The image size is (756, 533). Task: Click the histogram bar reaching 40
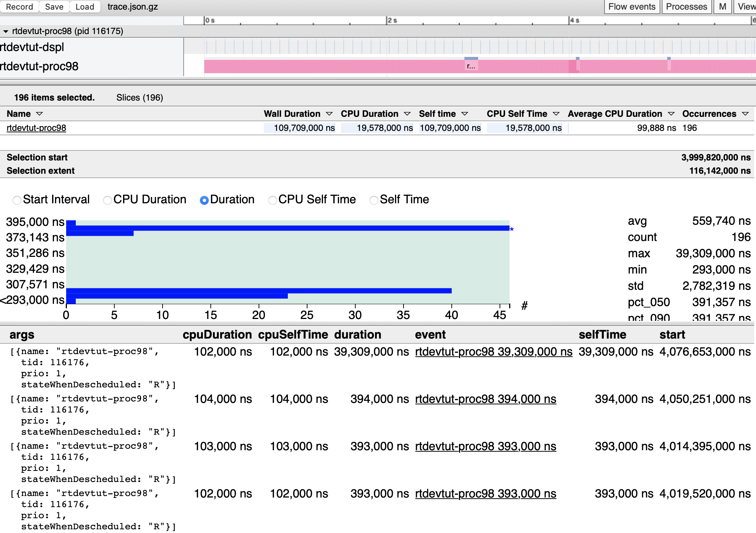pyautogui.click(x=259, y=291)
